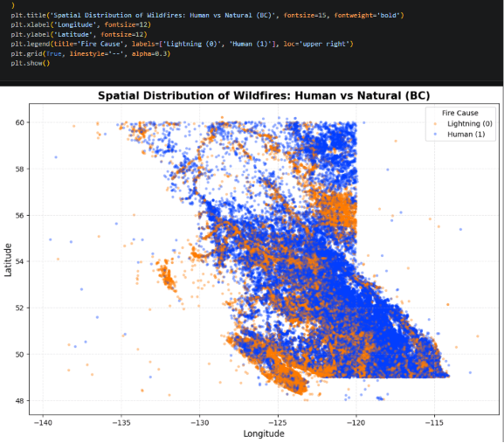Place cursor on the plt.title code line

[207, 15]
